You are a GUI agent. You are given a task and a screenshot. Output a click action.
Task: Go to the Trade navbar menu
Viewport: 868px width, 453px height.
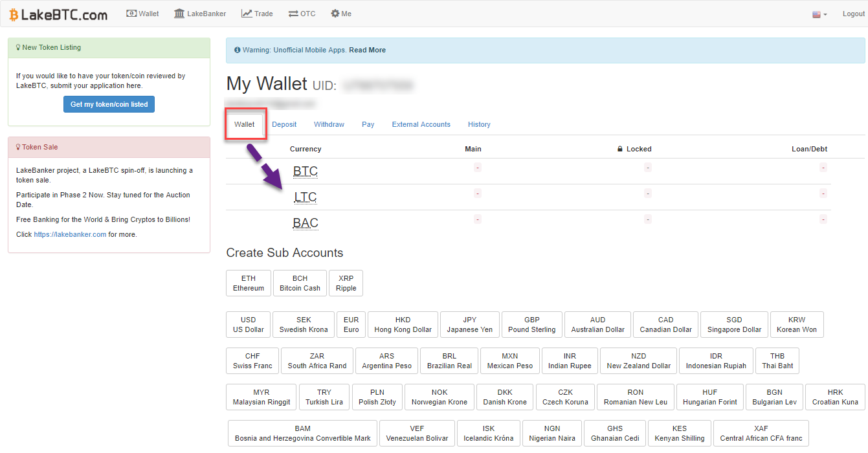[x=257, y=14]
